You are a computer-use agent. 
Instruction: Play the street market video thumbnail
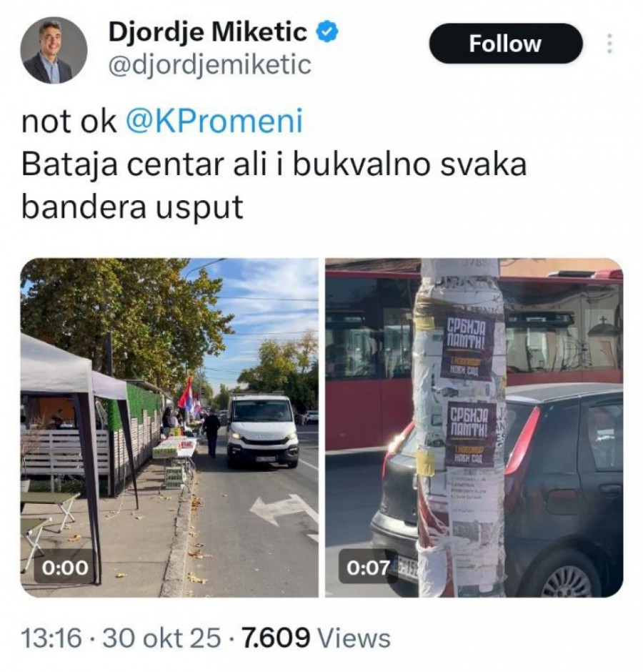169,428
